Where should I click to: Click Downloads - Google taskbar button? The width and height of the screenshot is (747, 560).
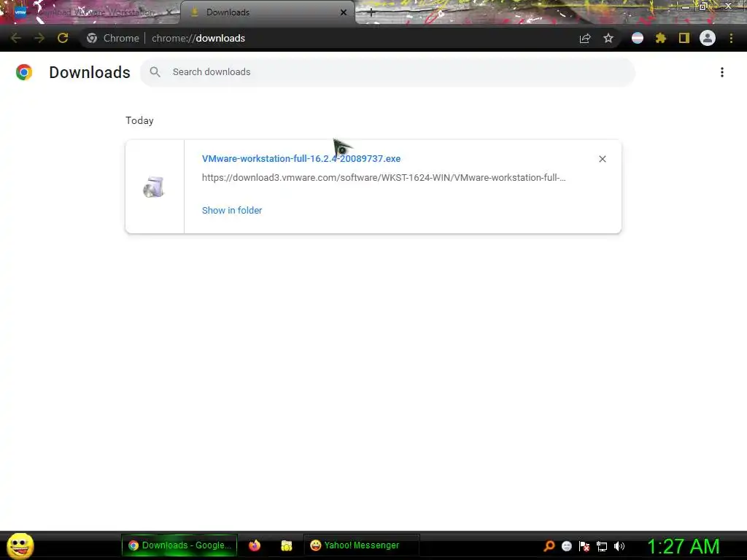coord(179,545)
